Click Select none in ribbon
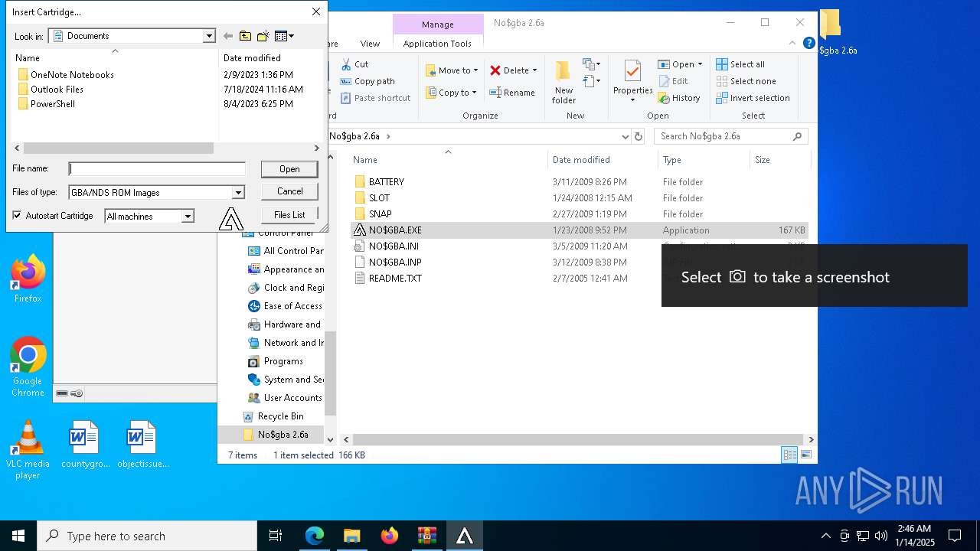980x551 pixels. [746, 81]
